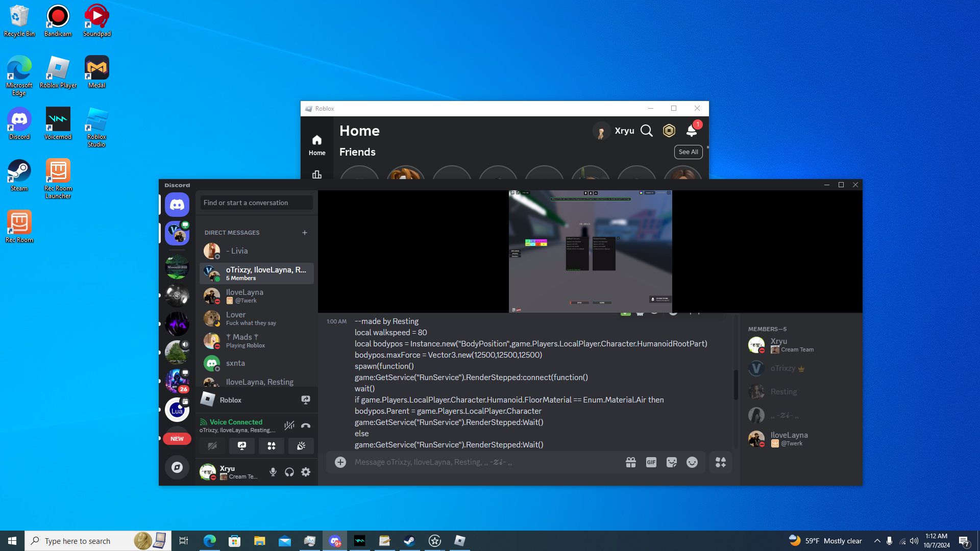Open attachment plus menu in message box

[340, 462]
